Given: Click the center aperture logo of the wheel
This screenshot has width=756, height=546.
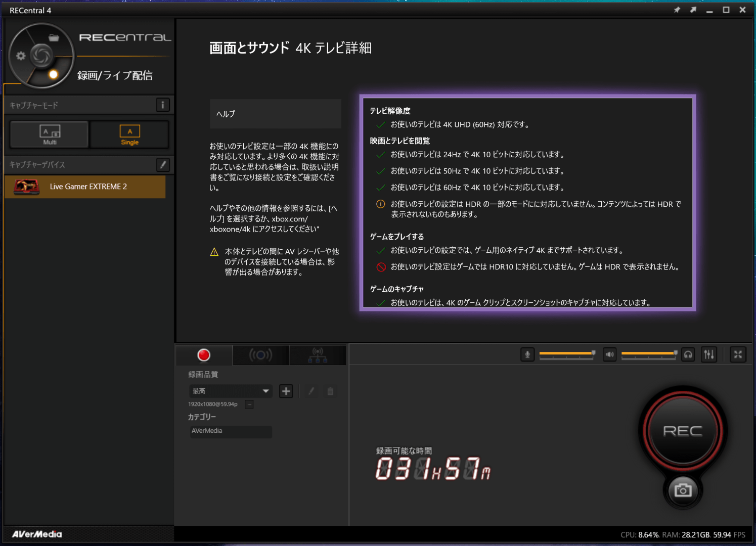Looking at the screenshot, I should click(x=41, y=56).
